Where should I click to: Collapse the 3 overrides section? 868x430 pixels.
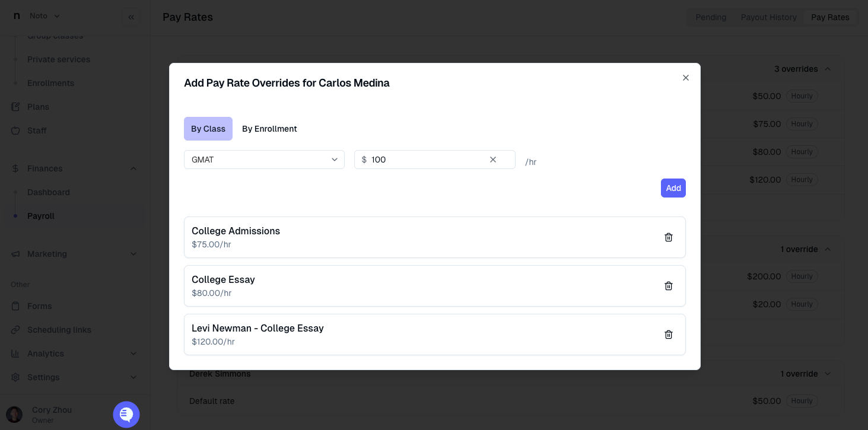828,69
